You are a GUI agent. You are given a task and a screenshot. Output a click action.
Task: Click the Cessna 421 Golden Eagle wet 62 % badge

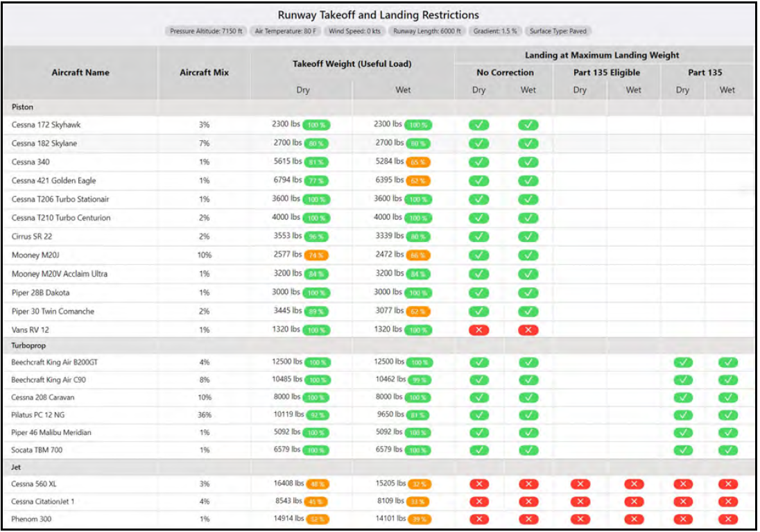(418, 181)
